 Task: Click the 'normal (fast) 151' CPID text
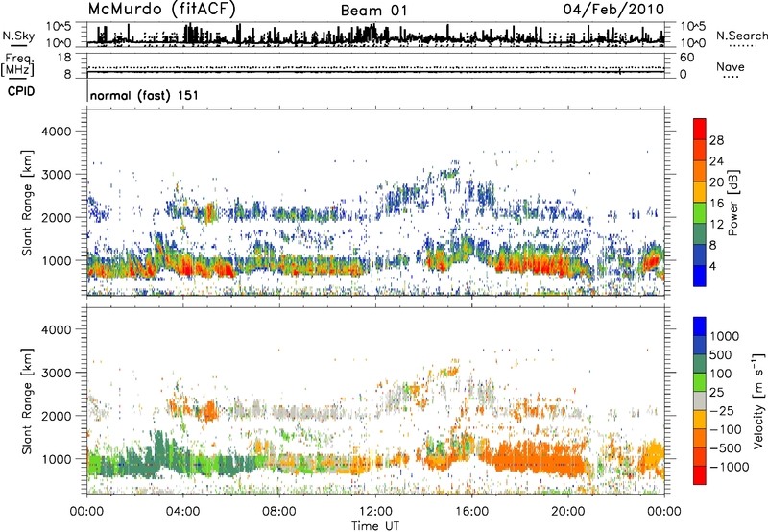tap(145, 95)
